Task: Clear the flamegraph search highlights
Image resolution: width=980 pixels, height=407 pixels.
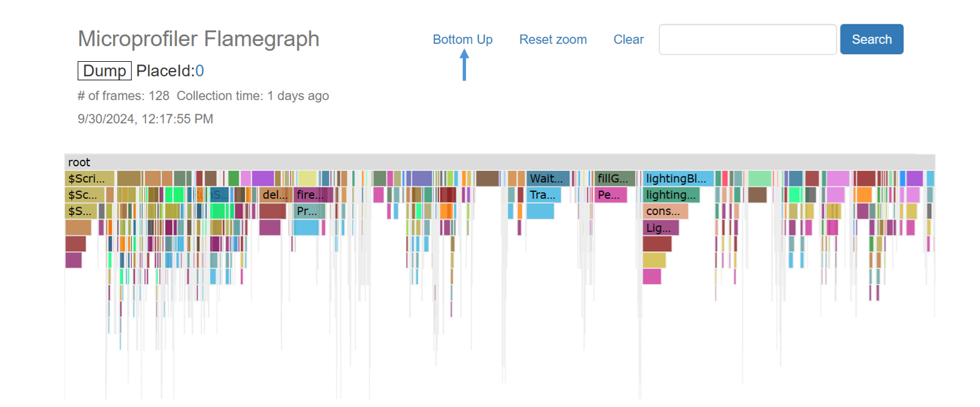Action: pyautogui.click(x=629, y=39)
